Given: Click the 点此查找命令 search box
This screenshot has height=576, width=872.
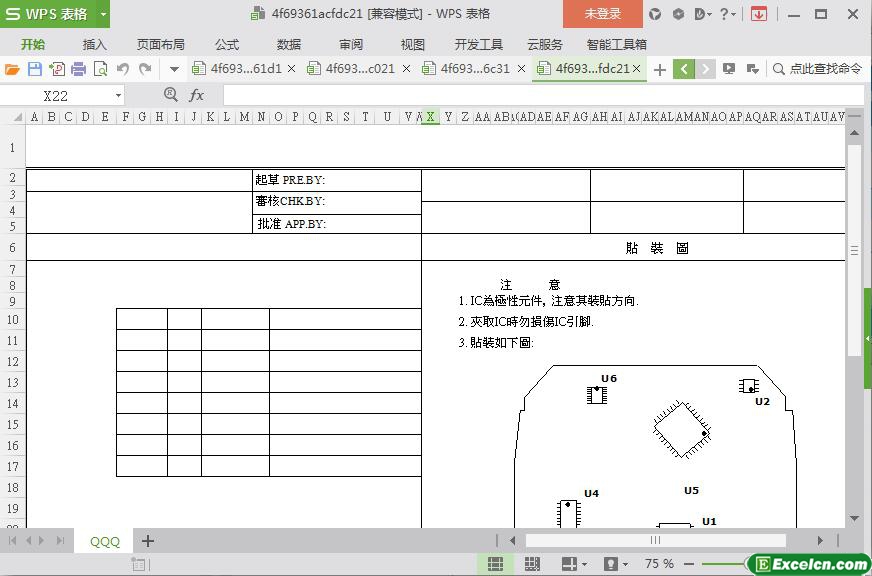Looking at the screenshot, I should tap(818, 69).
